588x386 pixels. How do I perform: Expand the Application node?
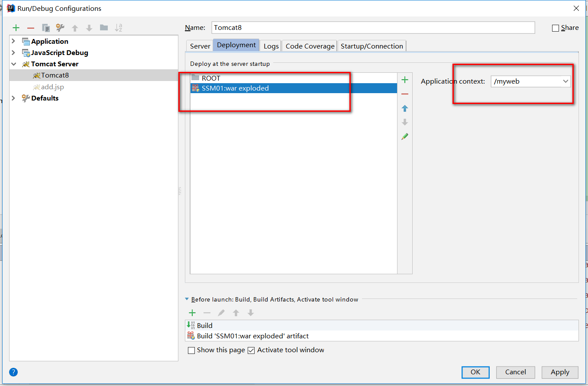(13, 41)
